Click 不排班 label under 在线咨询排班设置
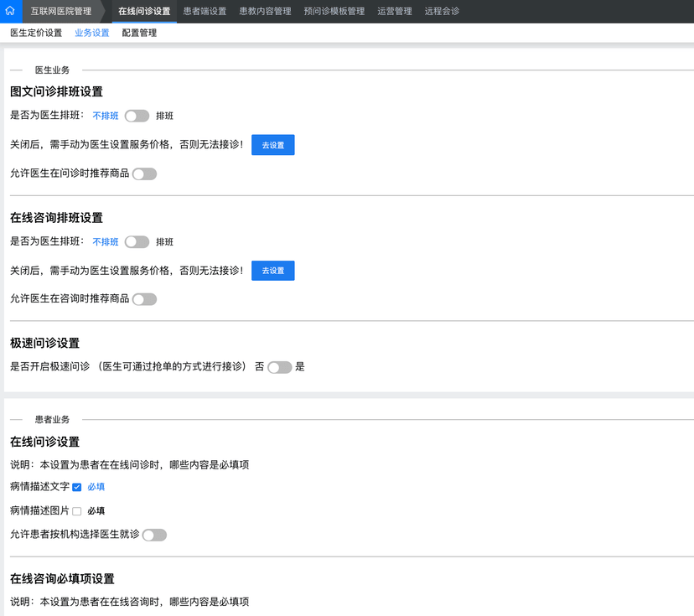Screen dimensions: 694x616 coord(106,242)
